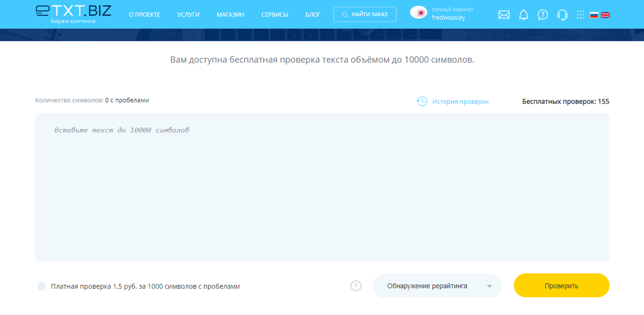This screenshot has width=644, height=315.
Task: Contact support via the headset icon
Action: click(562, 15)
